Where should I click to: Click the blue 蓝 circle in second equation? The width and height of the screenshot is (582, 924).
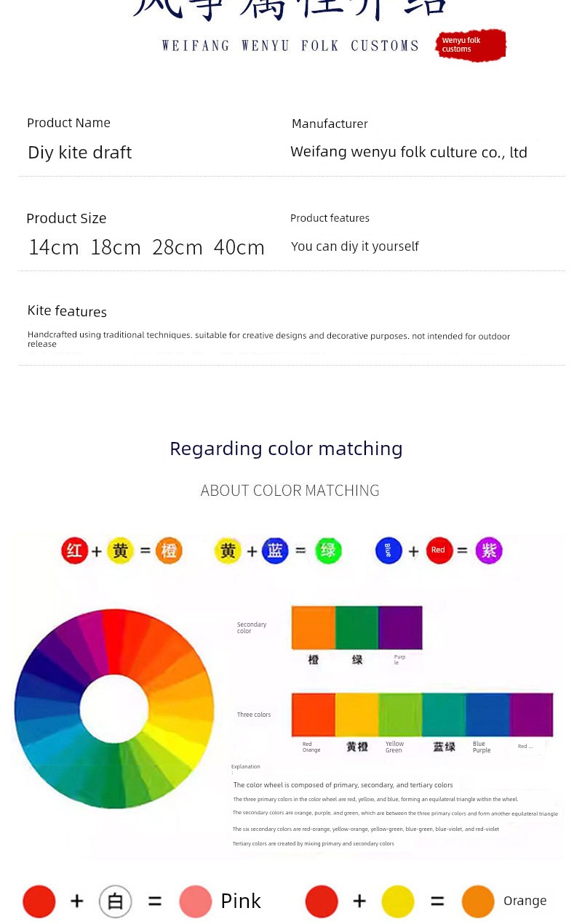pos(275,550)
